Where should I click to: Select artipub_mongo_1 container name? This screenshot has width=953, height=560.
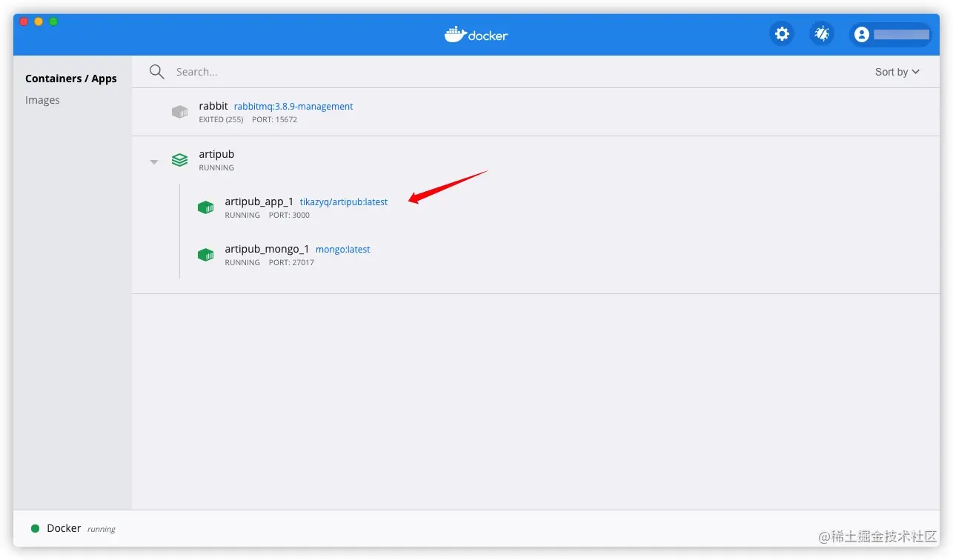pos(267,249)
